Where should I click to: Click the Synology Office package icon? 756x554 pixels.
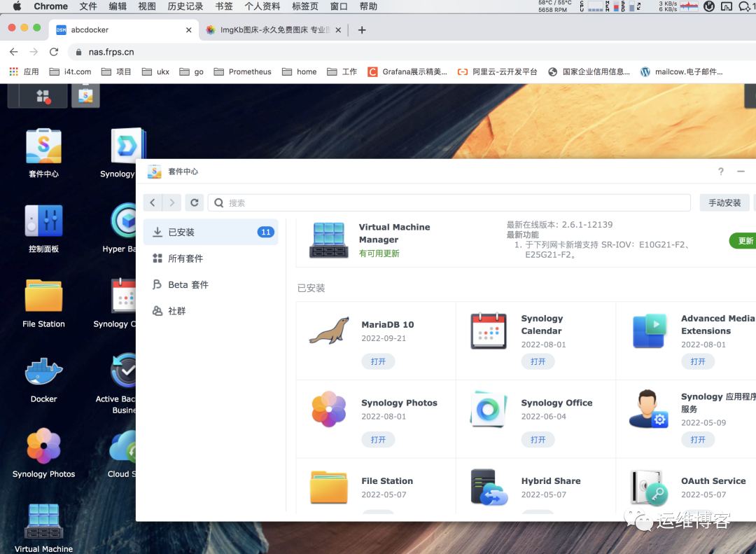488,409
